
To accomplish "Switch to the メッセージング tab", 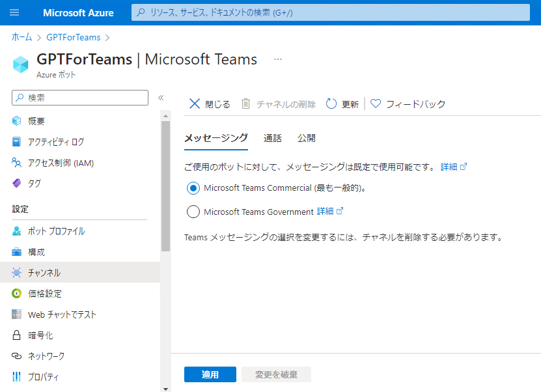I will [216, 138].
